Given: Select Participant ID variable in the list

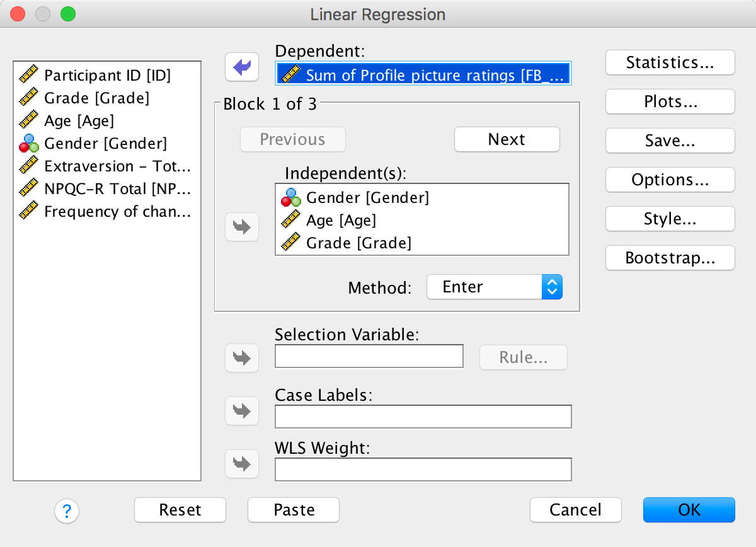Looking at the screenshot, I should click(107, 76).
